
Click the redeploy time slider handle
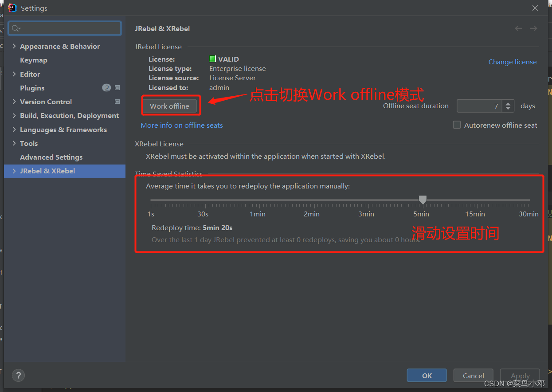tap(423, 200)
